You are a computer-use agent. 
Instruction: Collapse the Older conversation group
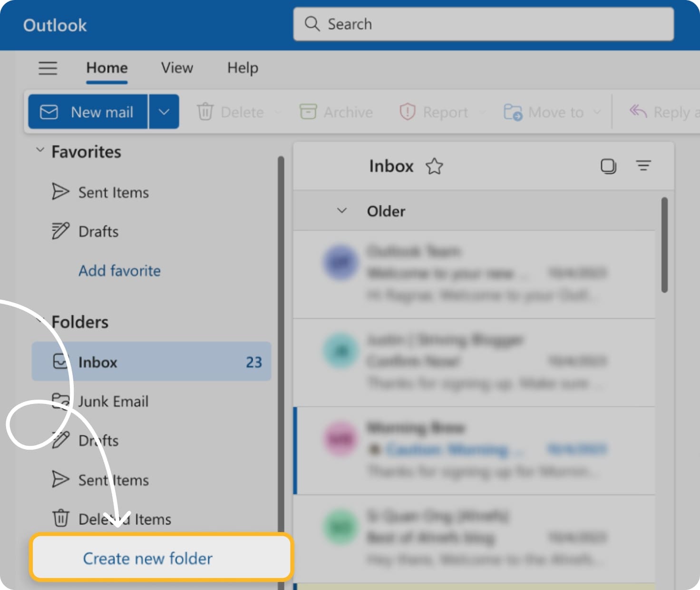(x=341, y=211)
